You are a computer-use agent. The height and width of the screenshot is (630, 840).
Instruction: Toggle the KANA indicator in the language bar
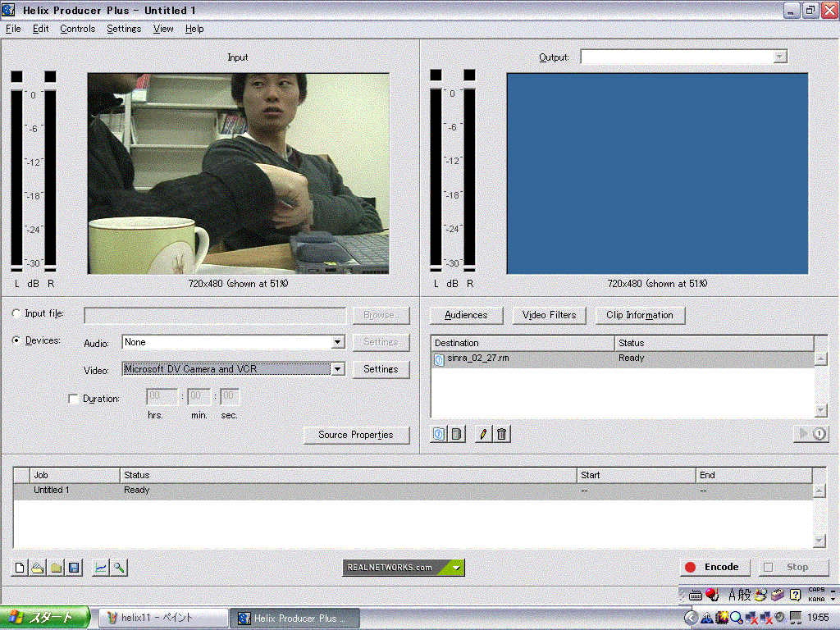pyautogui.click(x=816, y=599)
